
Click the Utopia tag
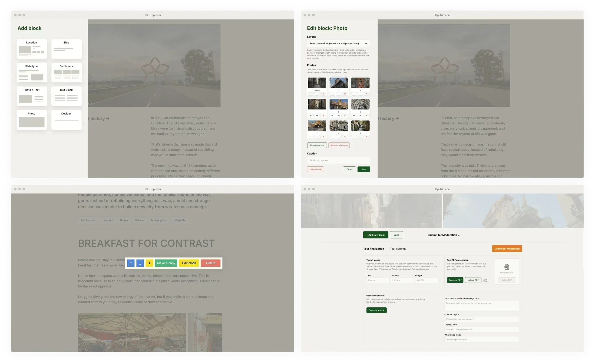(x=124, y=220)
